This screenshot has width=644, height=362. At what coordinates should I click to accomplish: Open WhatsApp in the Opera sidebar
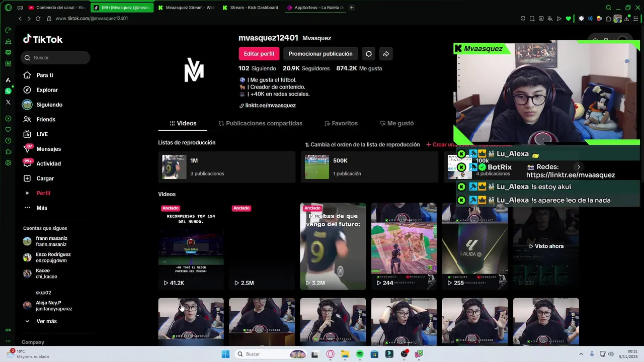coord(8,91)
